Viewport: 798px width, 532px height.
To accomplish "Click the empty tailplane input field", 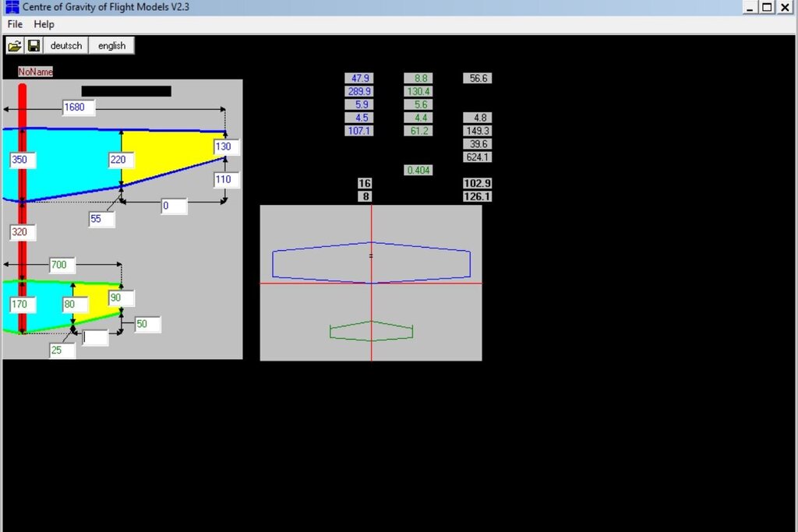I will point(96,338).
